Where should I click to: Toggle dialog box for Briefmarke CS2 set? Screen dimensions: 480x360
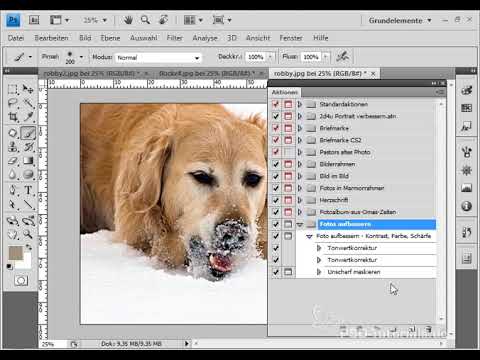[x=288, y=140]
